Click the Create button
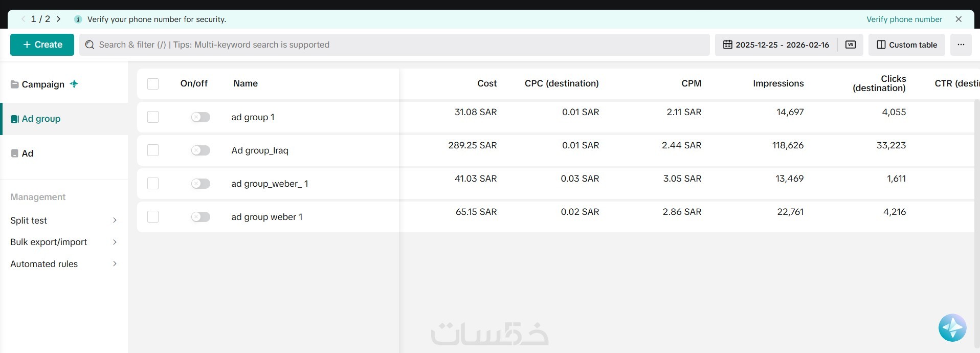980x353 pixels. [x=42, y=45]
